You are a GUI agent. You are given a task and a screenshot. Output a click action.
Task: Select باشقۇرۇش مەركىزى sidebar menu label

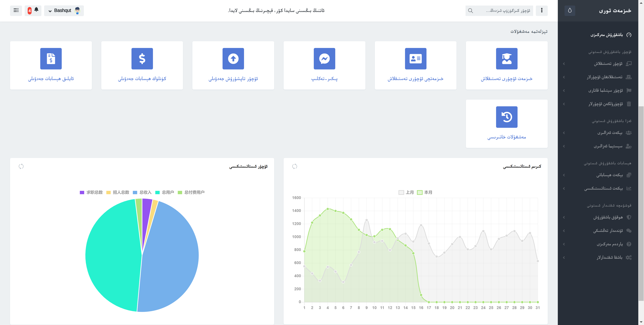pos(607,35)
